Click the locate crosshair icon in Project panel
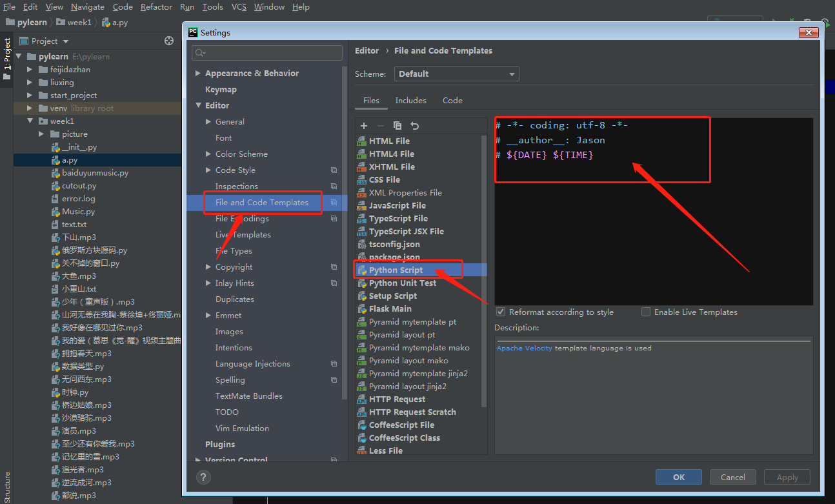 click(x=169, y=41)
